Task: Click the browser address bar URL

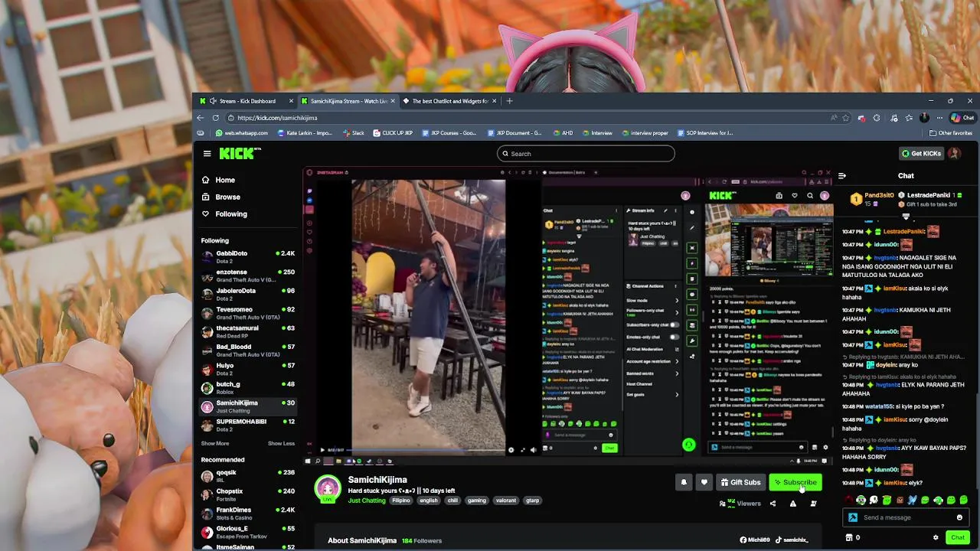Action: click(277, 118)
